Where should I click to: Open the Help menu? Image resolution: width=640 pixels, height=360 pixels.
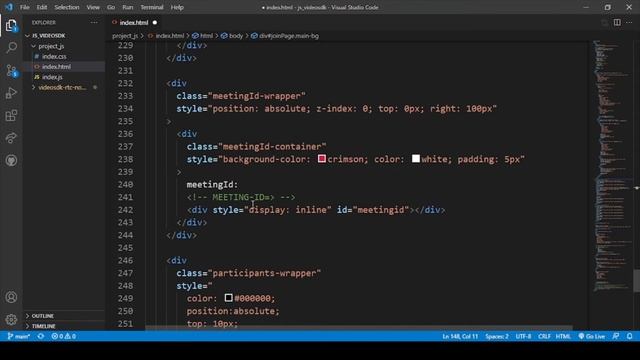[177, 7]
